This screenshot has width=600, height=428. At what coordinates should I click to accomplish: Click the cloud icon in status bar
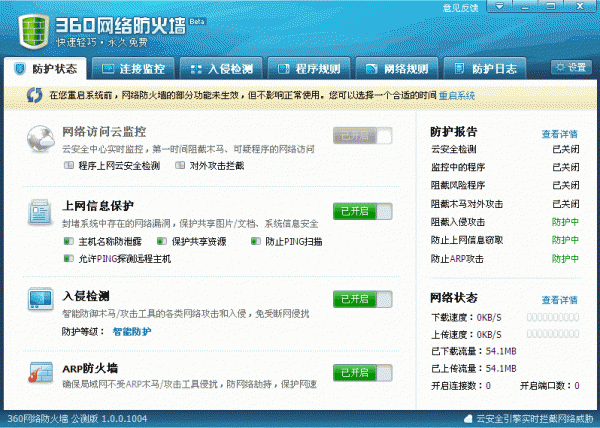[x=468, y=419]
